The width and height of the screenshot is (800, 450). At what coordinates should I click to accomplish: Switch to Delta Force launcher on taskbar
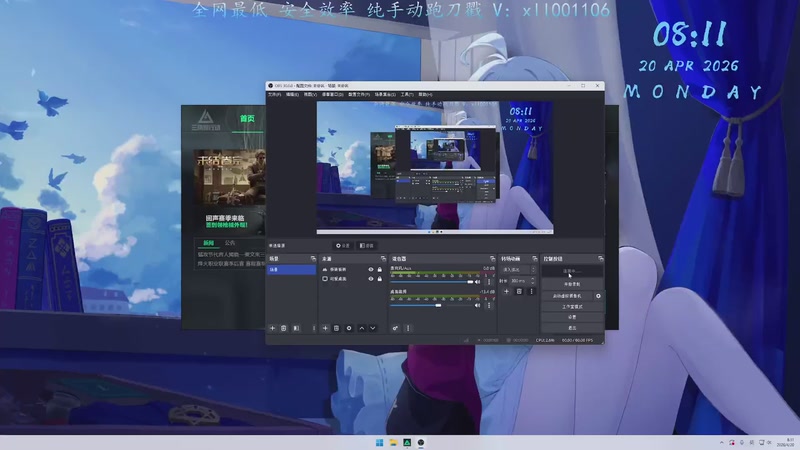[407, 442]
